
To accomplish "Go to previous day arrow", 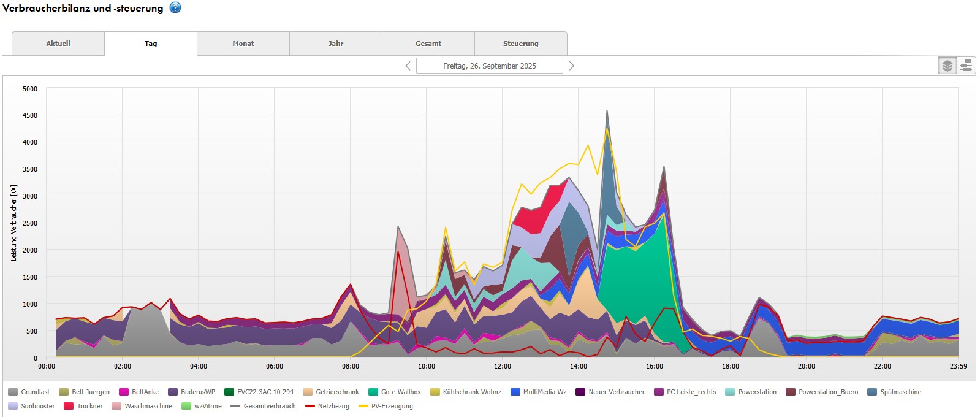I will [x=408, y=66].
